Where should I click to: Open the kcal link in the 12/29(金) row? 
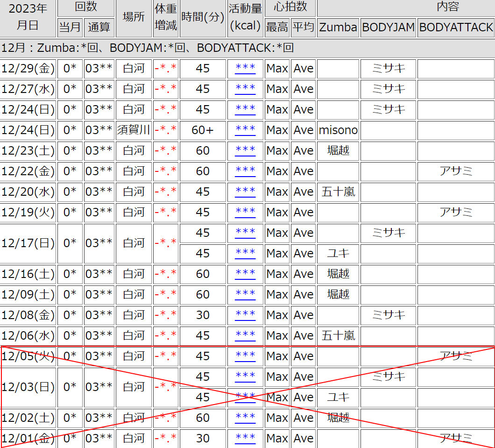pos(245,69)
